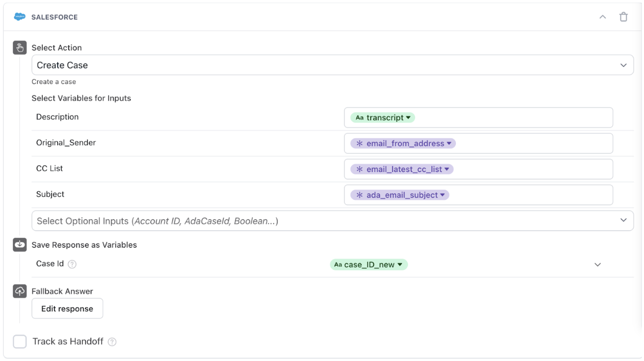Expand the Case Id row chevron
This screenshot has height=361, width=644.
[x=597, y=265]
